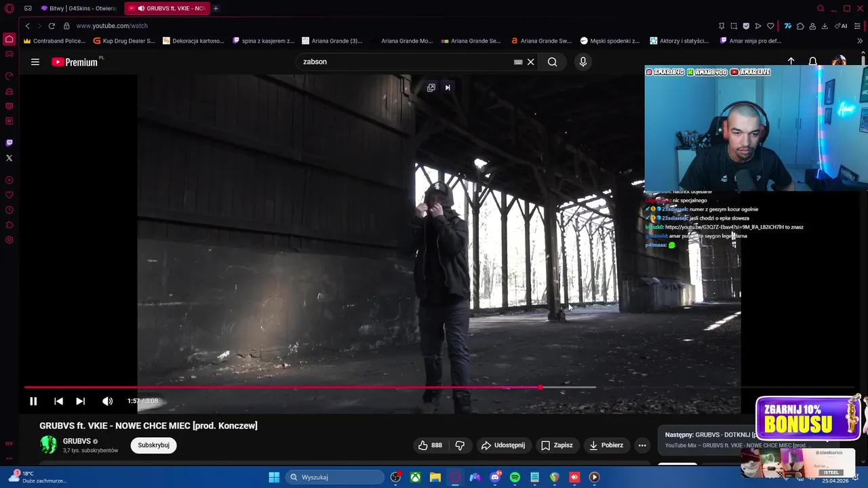View site security lock info
The width and height of the screenshot is (868, 488).
(66, 26)
